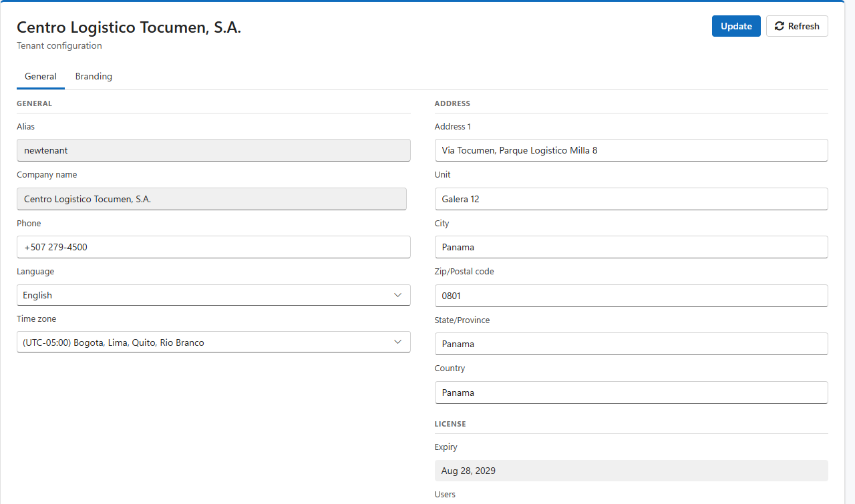Click the Refresh button
855x504 pixels.
797,26
